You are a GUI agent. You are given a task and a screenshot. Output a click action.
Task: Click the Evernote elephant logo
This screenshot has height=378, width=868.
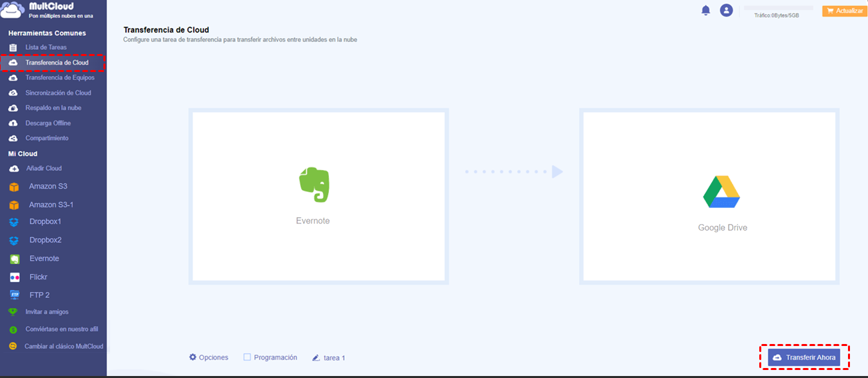pyautogui.click(x=314, y=185)
